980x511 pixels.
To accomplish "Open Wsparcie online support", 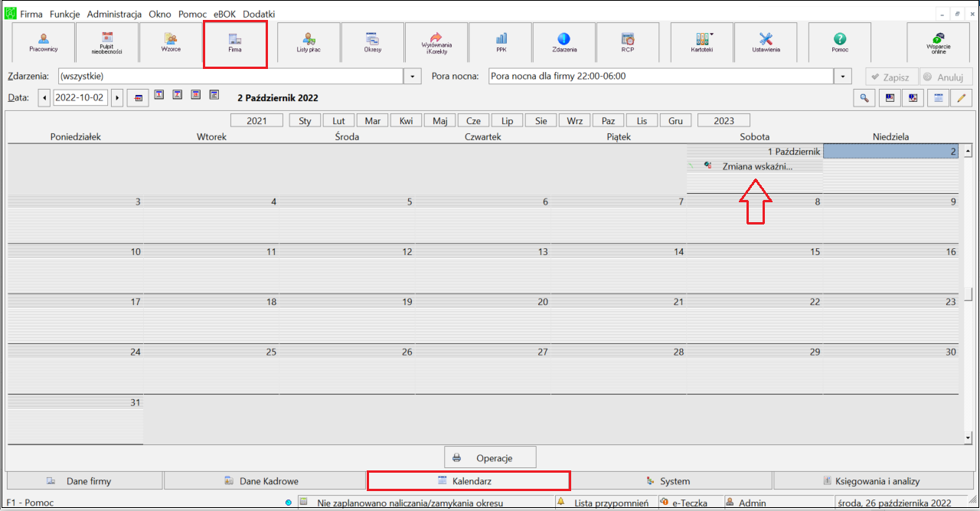I will [939, 43].
